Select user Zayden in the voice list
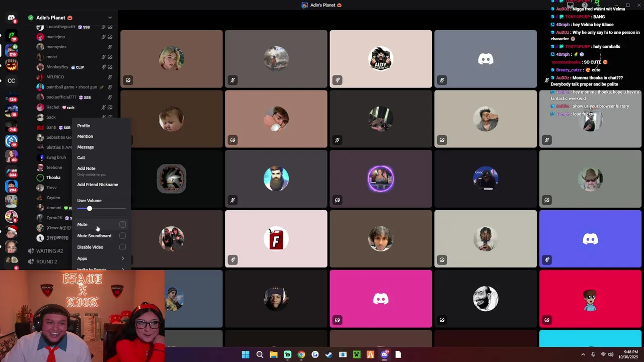 coord(54,198)
